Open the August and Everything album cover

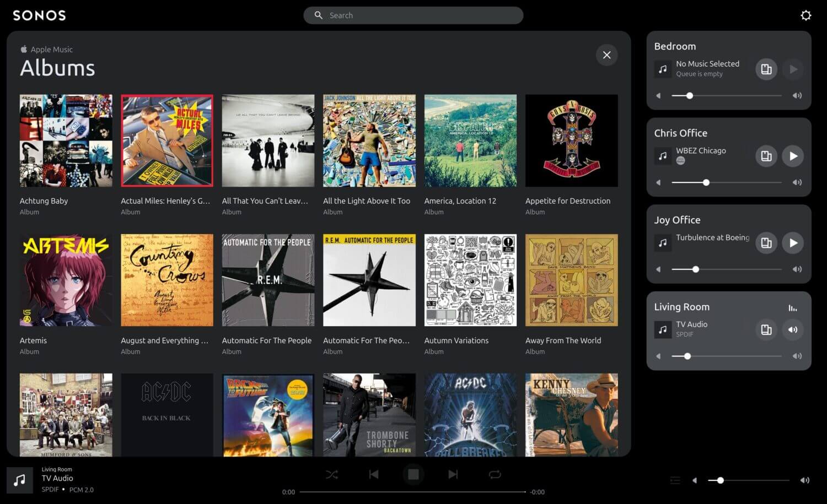167,280
